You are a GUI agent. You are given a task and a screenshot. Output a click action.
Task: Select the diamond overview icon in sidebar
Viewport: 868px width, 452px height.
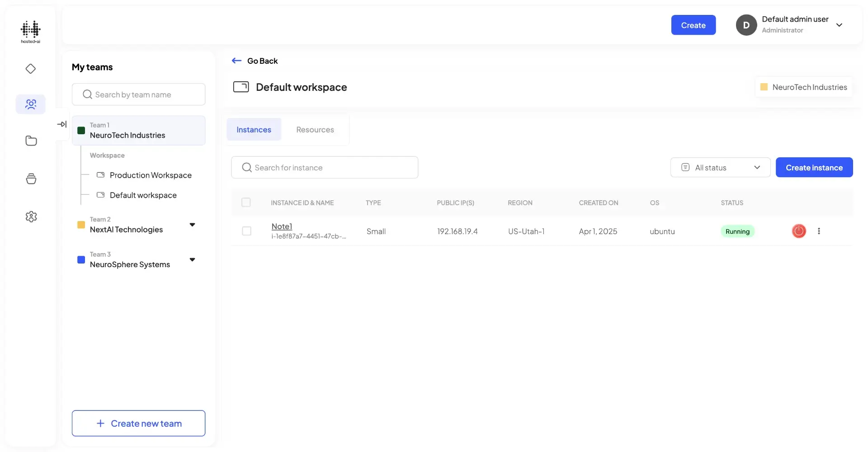pos(30,69)
